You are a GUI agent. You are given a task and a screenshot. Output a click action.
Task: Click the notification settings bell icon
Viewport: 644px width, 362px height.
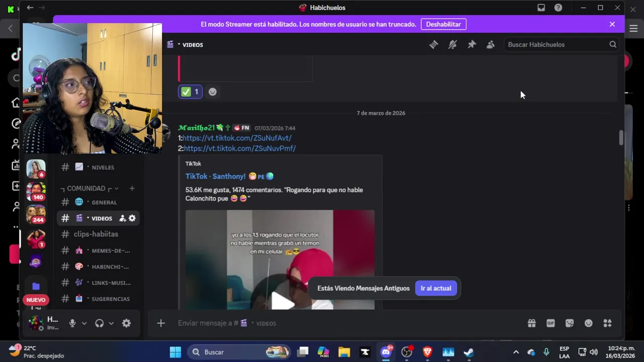pyautogui.click(x=452, y=45)
